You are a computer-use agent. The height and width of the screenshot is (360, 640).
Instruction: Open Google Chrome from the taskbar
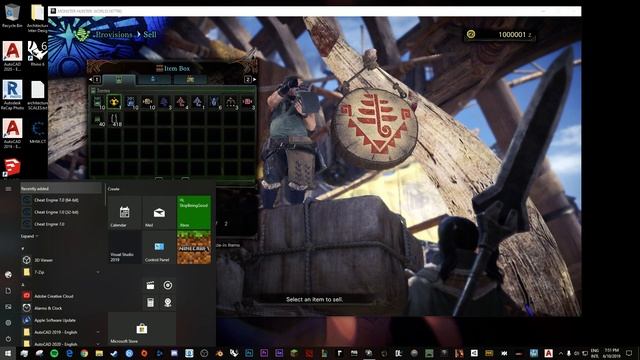pyautogui.click(x=84, y=353)
